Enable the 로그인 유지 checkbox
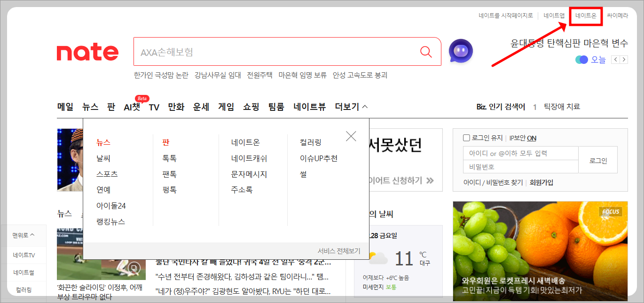Image resolution: width=644 pixels, height=303 pixels. [x=466, y=137]
